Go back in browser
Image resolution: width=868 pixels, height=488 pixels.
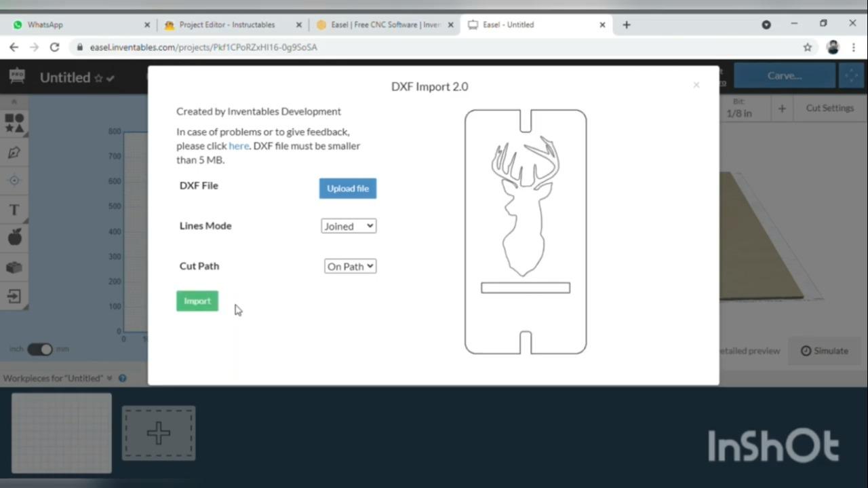pyautogui.click(x=14, y=47)
